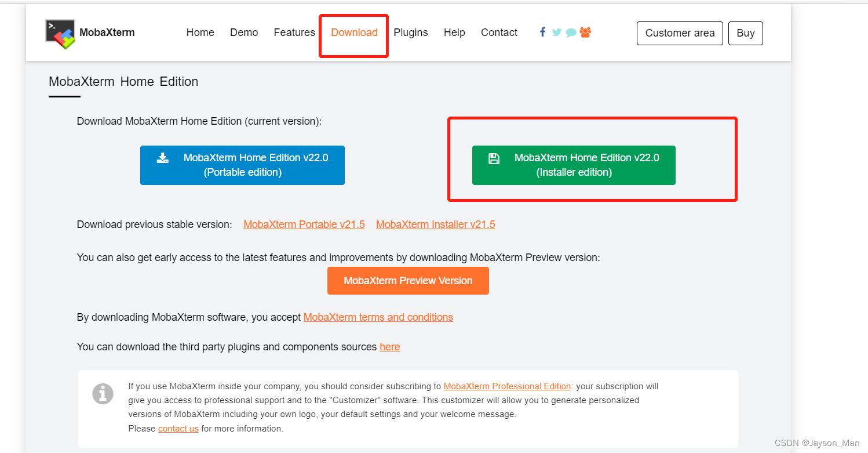This screenshot has width=868, height=453.
Task: Click the chat bubble forum icon
Action: (x=571, y=32)
